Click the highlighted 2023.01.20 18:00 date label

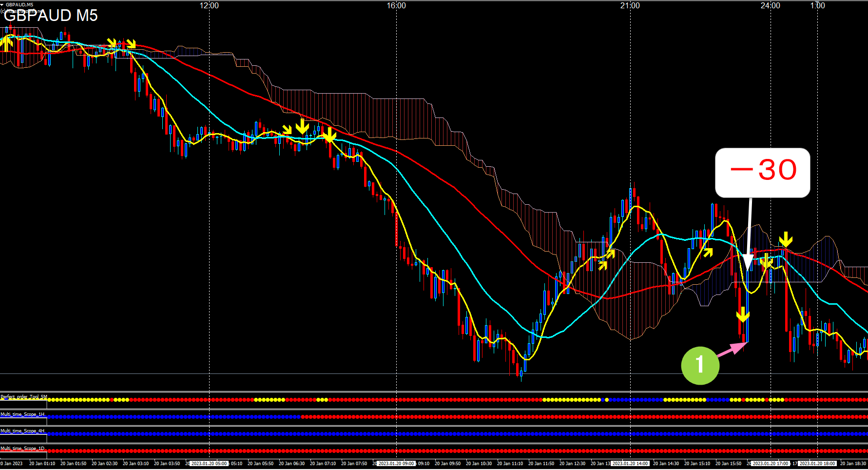[817, 464]
